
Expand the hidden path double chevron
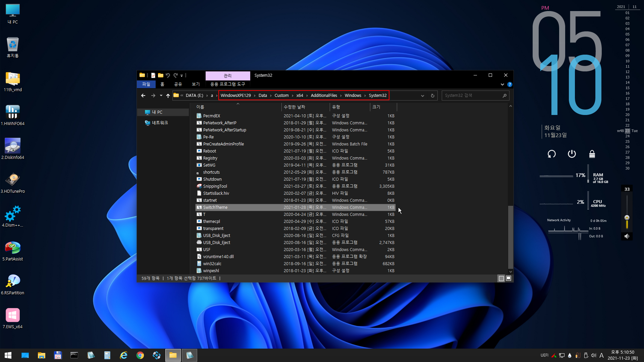(182, 96)
